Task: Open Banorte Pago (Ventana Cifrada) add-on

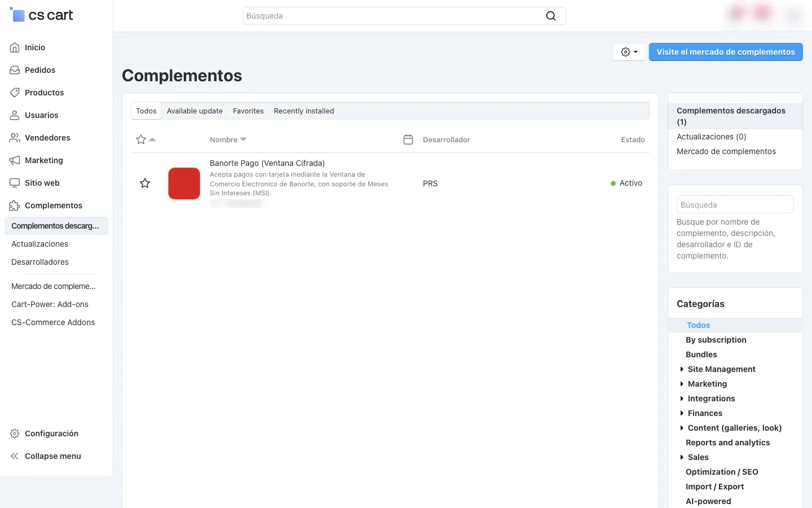Action: point(267,163)
